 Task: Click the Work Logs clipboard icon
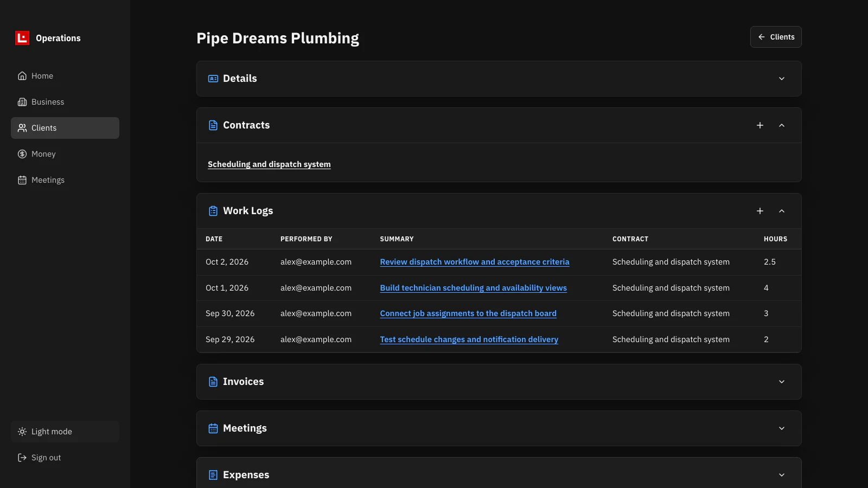point(213,211)
